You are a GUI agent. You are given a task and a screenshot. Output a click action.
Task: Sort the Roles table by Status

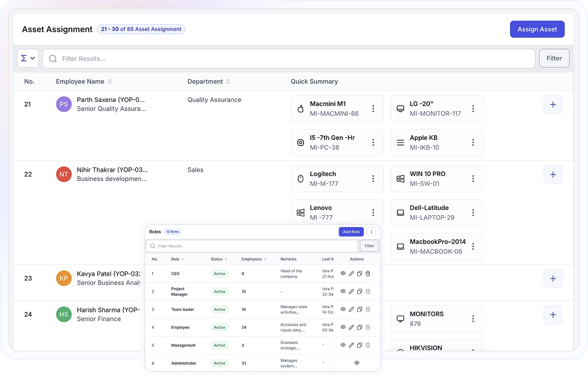(x=226, y=259)
